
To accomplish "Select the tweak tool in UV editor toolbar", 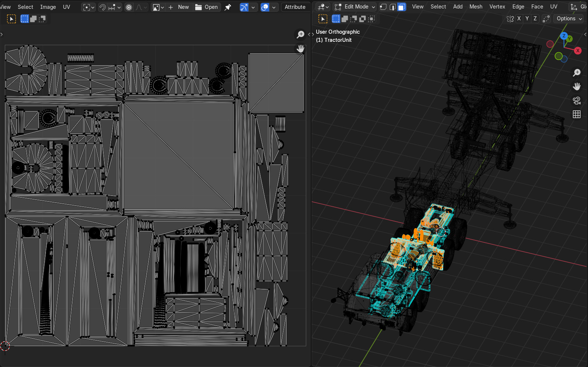I will click(x=11, y=19).
